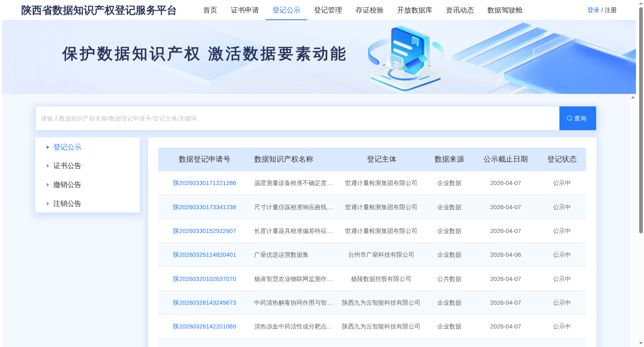Open the 证书申请 navigation tab

click(x=245, y=10)
